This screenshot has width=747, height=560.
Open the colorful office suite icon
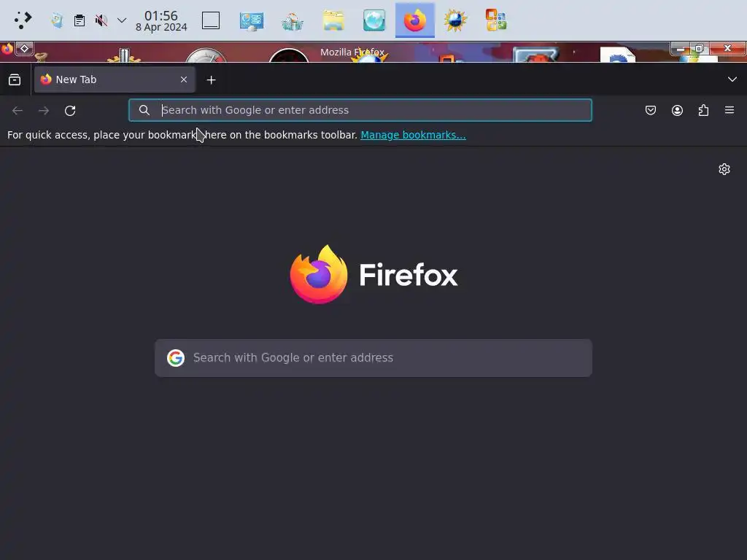point(496,20)
